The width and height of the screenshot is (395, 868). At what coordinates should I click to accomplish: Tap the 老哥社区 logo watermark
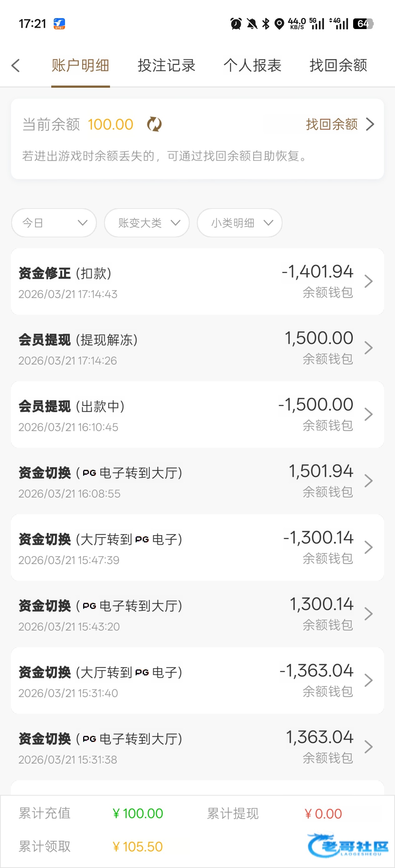348,845
